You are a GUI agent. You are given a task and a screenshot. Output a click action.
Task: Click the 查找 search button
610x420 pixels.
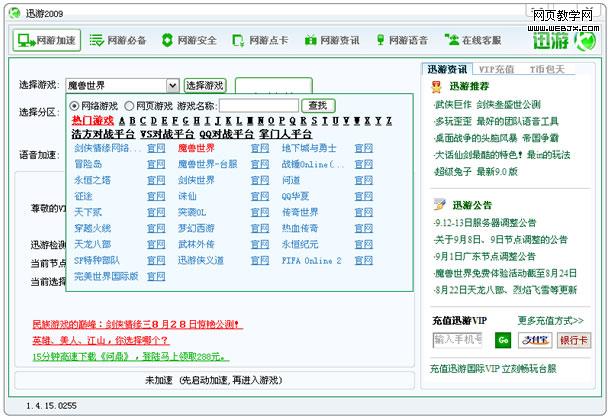[x=317, y=106]
